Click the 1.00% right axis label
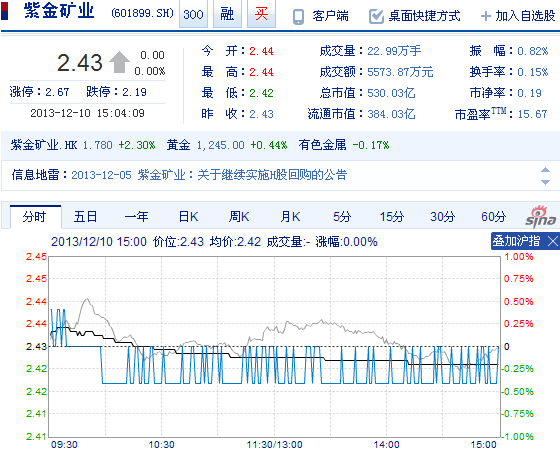Viewport: 560px width, 452px height. (x=519, y=257)
